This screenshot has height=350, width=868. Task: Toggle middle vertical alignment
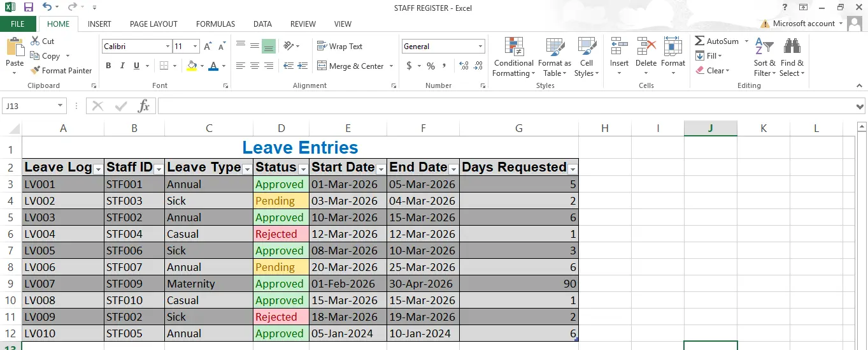(x=255, y=46)
